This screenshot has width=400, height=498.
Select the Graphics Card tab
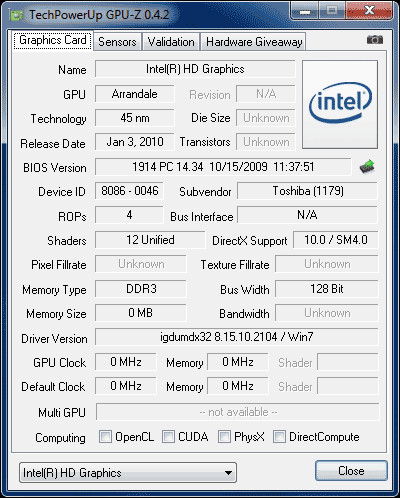53,40
